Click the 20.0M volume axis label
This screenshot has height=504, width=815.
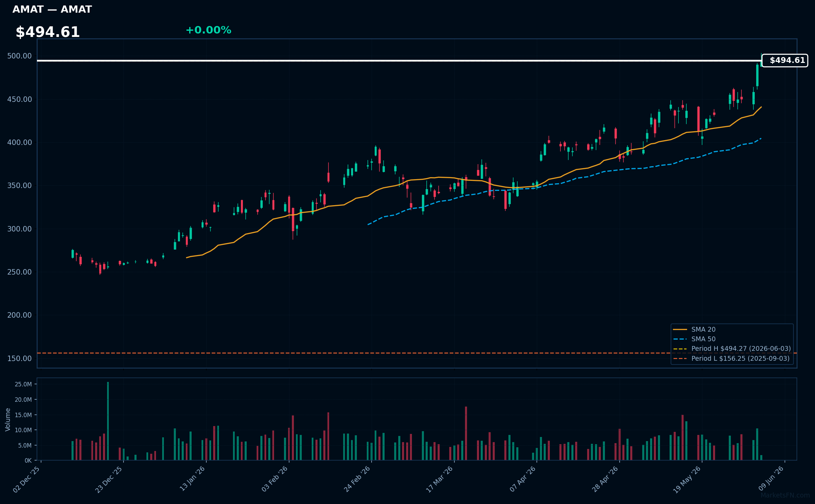[23, 400]
